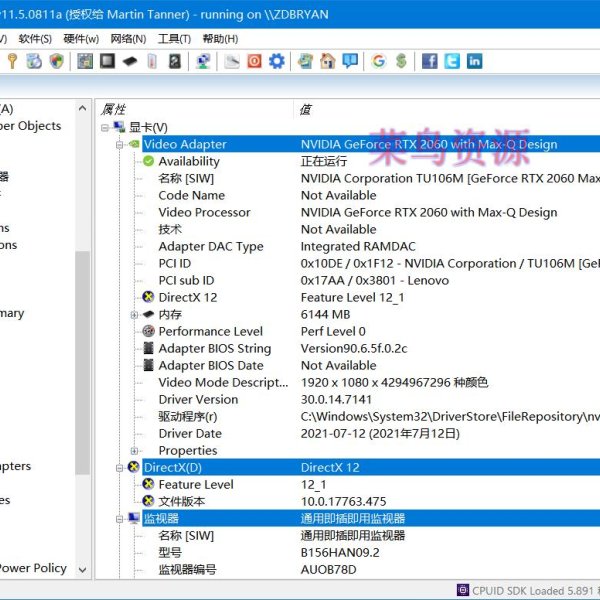
Task: Select the DirectX(D) row
Action: [371, 467]
